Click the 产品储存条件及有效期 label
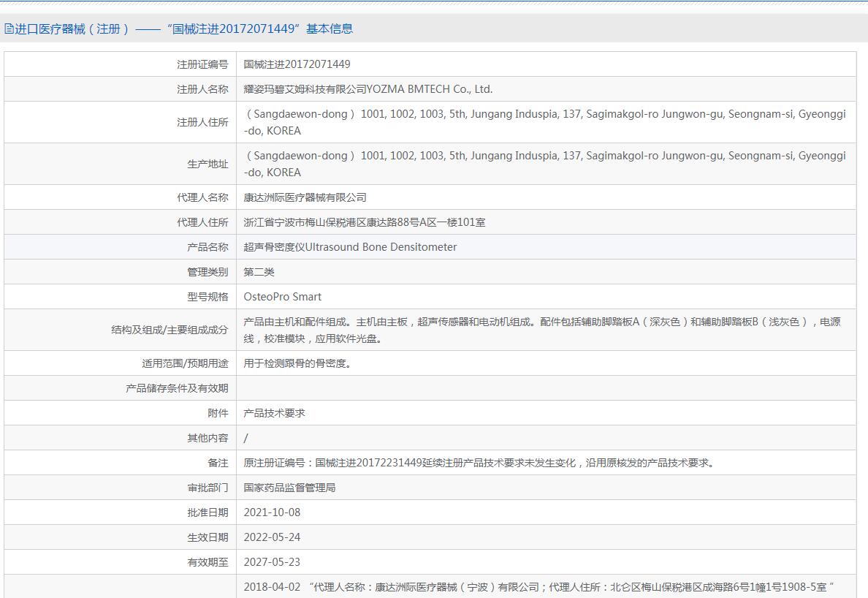 click(177, 388)
